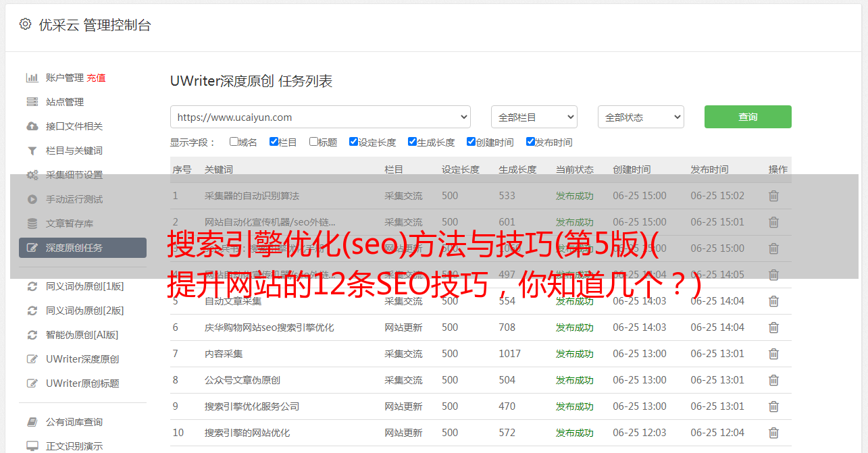Delete row 5 自动文章采集 task
The width and height of the screenshot is (868, 453).
pyautogui.click(x=774, y=301)
